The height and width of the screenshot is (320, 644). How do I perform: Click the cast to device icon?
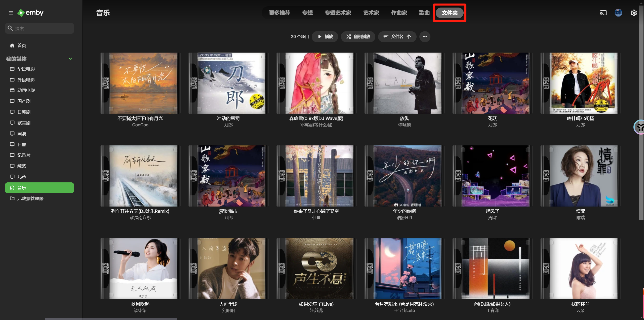point(603,13)
